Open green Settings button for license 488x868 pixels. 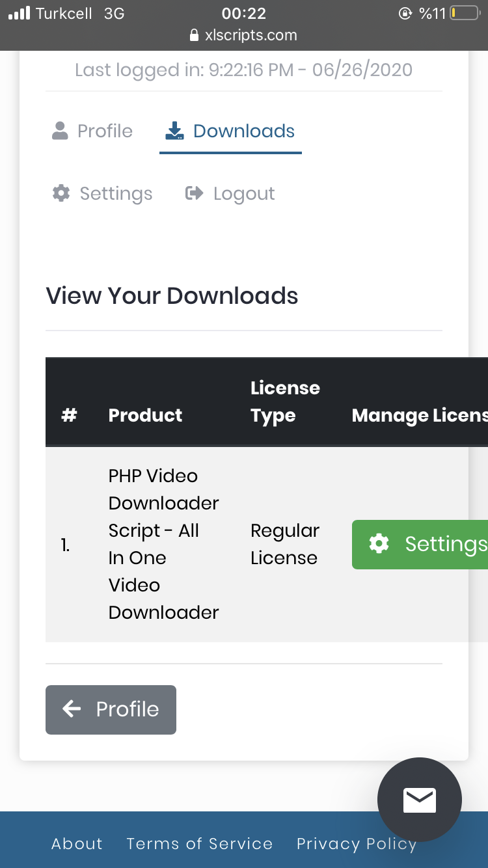click(420, 545)
